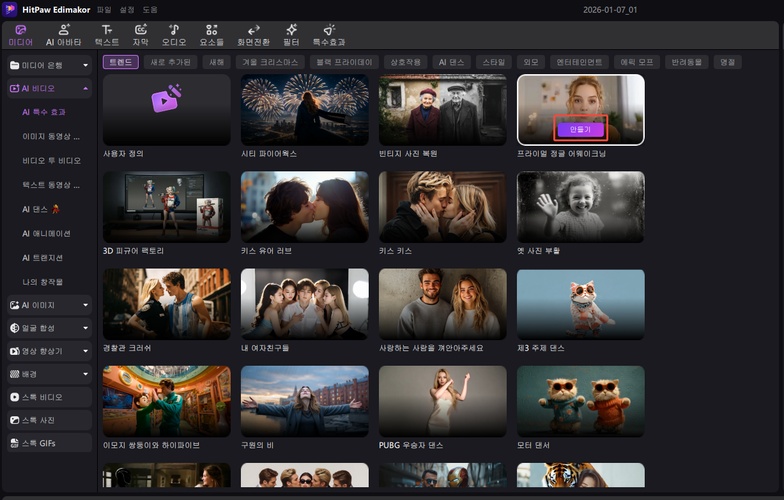
Task: Select the 화면전환 (Transitions) icon
Action: click(253, 35)
